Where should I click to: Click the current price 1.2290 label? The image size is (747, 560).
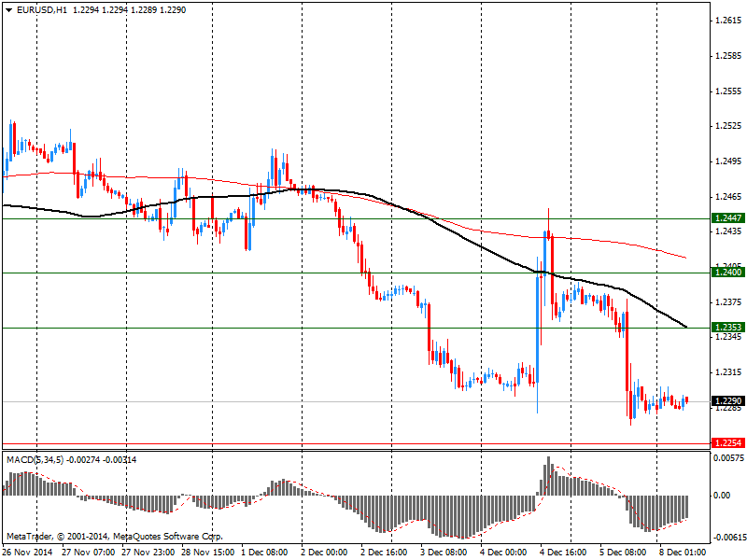tap(728, 401)
